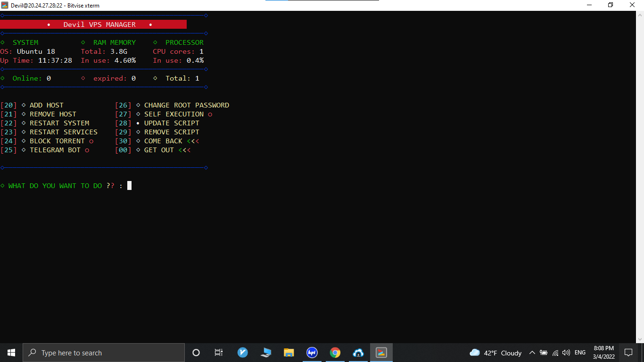Toggle the SELF EXECUTION status indicator
The height and width of the screenshot is (362, 644).
[x=209, y=114]
